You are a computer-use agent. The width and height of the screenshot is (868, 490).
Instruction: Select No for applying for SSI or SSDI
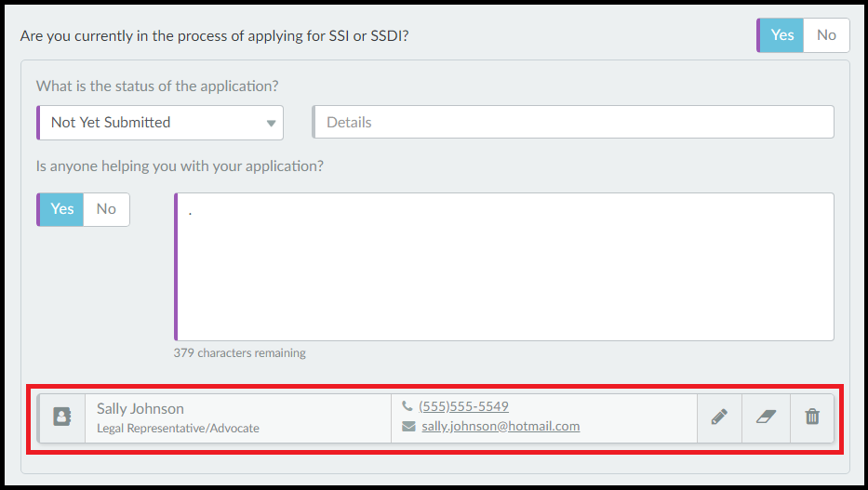tap(826, 35)
